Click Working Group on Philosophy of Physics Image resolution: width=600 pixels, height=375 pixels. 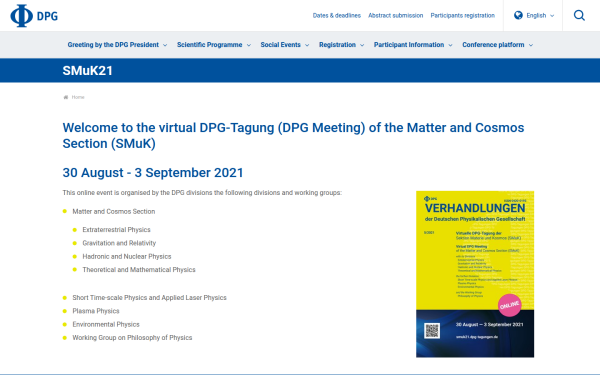[132, 338]
